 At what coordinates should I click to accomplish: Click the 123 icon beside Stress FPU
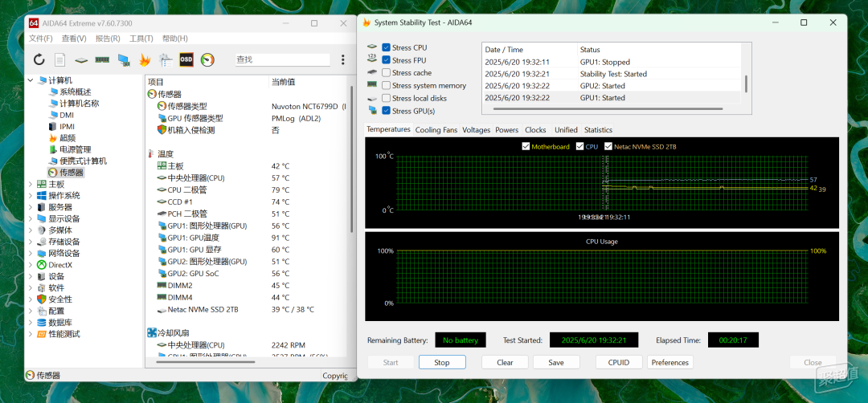tap(372, 59)
